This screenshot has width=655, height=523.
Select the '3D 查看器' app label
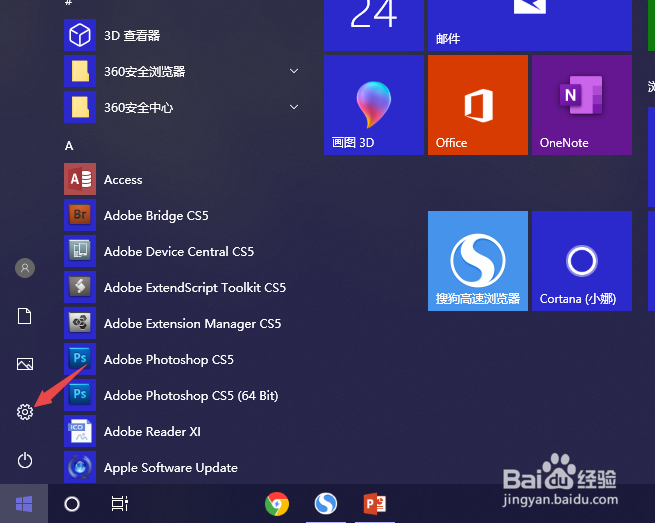132,36
